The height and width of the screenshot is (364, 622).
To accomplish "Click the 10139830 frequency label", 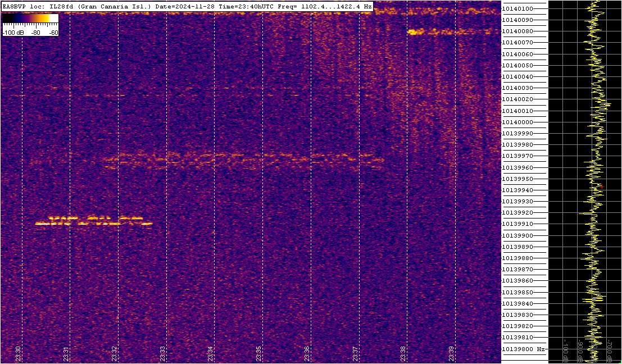I will pos(517,315).
